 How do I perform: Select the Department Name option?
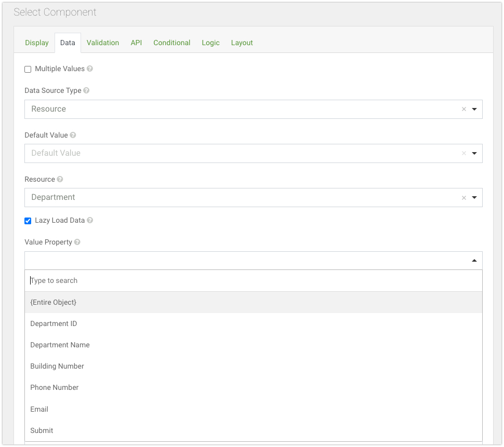[x=60, y=345]
